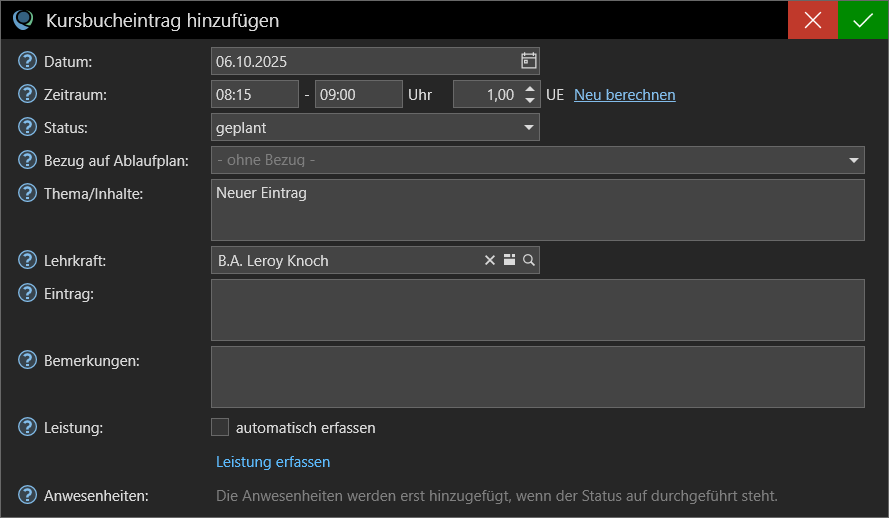
Task: Search for a Lehrkraft using magnifier icon
Action: coord(529,260)
